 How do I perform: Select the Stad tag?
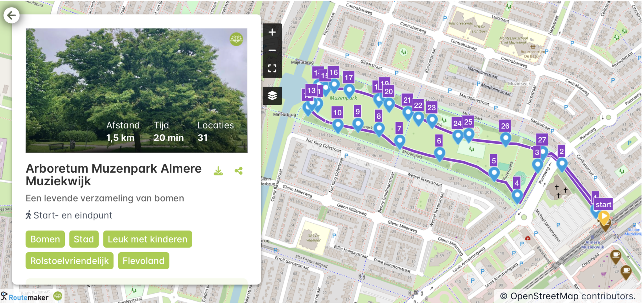pos(84,239)
